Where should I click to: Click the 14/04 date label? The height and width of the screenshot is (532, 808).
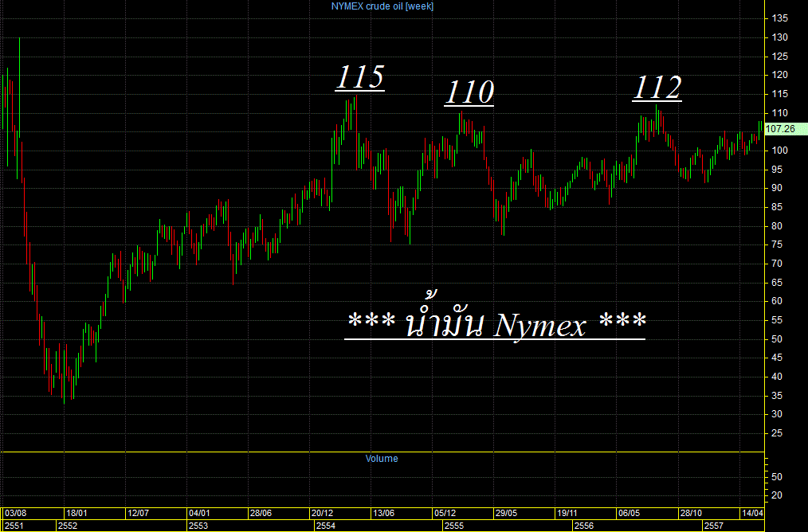[x=752, y=514]
